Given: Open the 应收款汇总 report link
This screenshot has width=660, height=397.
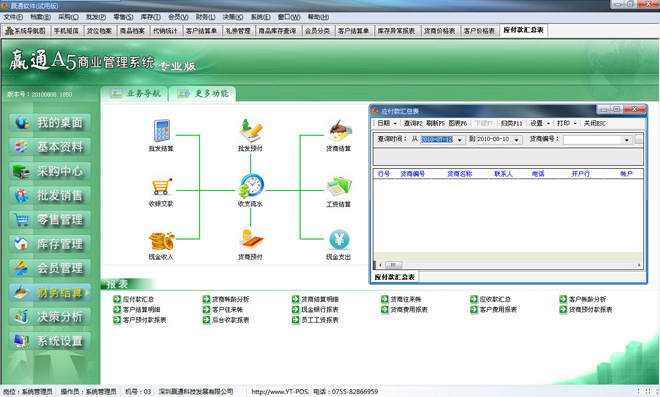Looking at the screenshot, I should click(490, 299).
